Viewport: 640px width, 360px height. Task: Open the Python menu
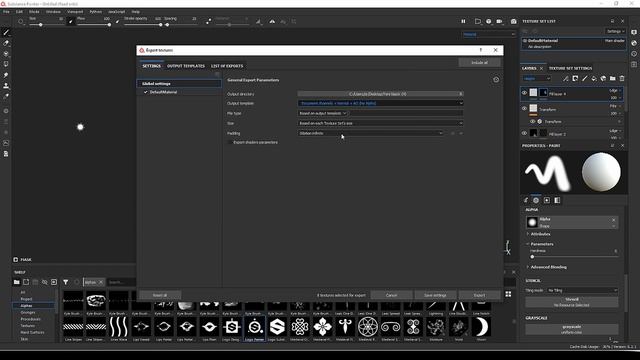click(96, 12)
